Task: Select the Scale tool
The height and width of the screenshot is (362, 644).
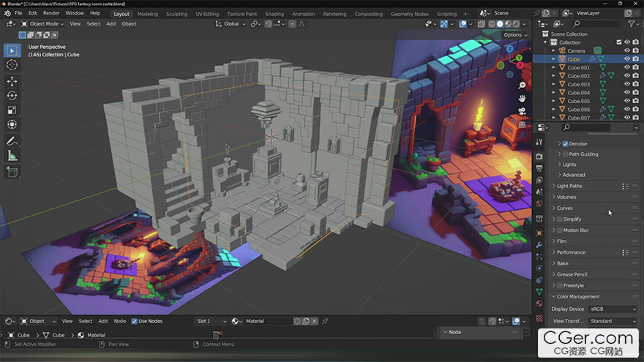Action: (12, 110)
